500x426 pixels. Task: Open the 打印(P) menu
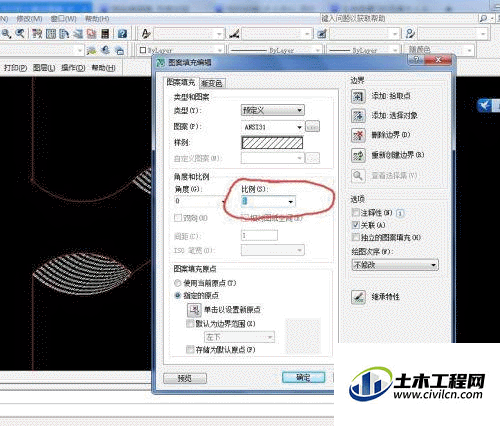(15, 68)
